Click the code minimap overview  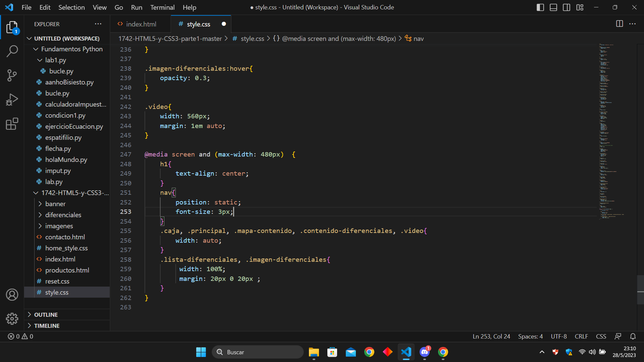(617, 131)
